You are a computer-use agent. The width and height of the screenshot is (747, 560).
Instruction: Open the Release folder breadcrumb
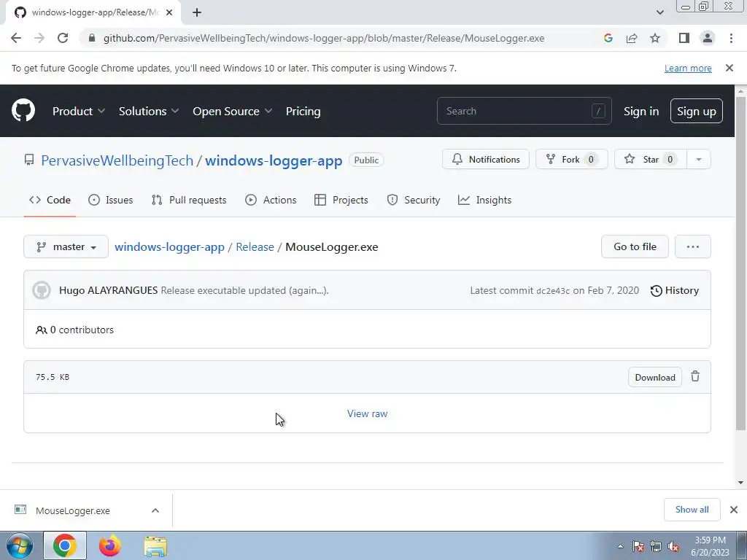pos(255,246)
